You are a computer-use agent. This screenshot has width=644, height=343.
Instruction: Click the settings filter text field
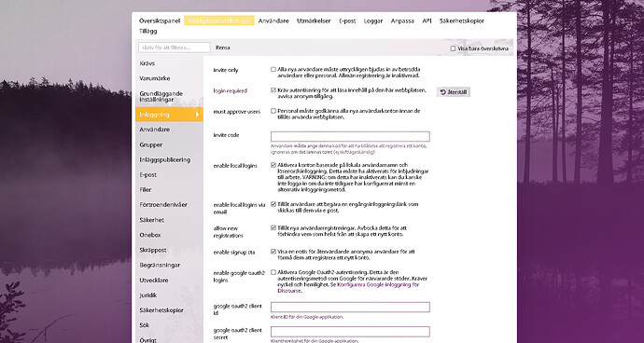pos(175,48)
